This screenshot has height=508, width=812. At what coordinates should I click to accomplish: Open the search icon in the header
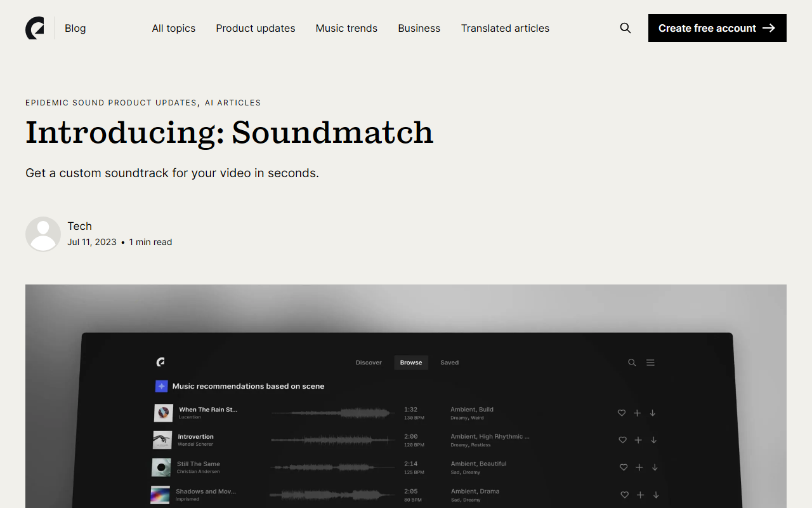(x=625, y=28)
